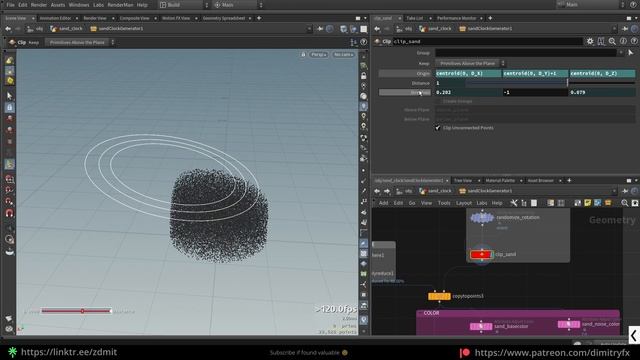Add a new tab in parameter pane

(490, 18)
